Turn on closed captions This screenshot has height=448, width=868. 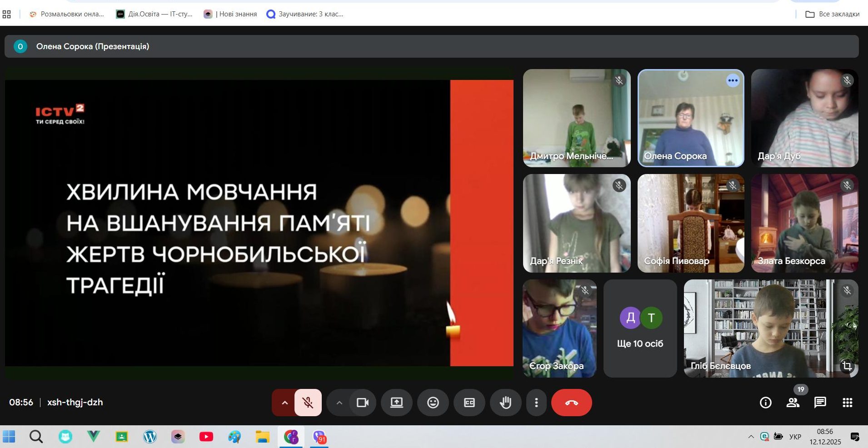tap(469, 403)
